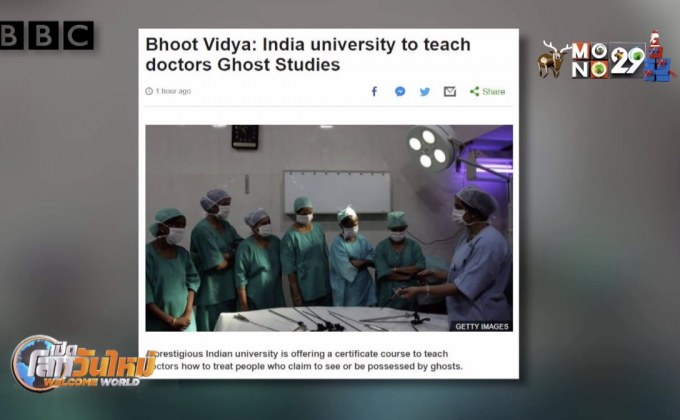Click the whiteboard in the photo
This screenshot has width=680, height=420.
coord(337,192)
